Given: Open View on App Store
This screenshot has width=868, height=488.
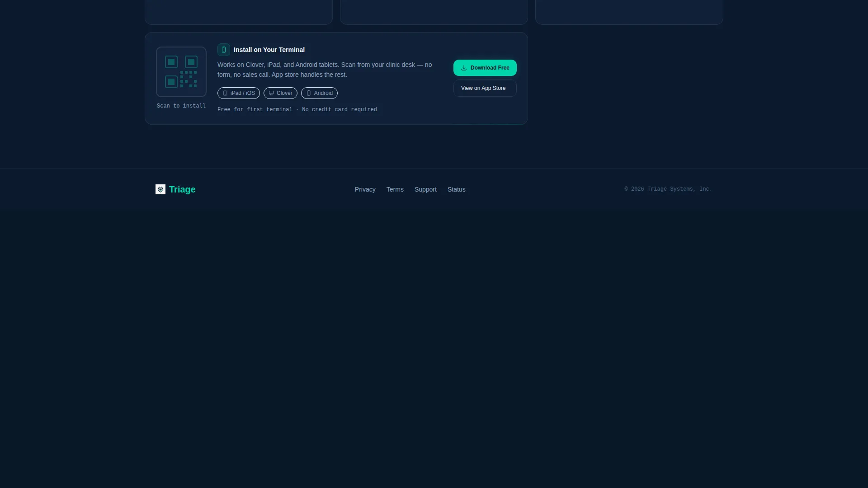Looking at the screenshot, I should (x=485, y=88).
